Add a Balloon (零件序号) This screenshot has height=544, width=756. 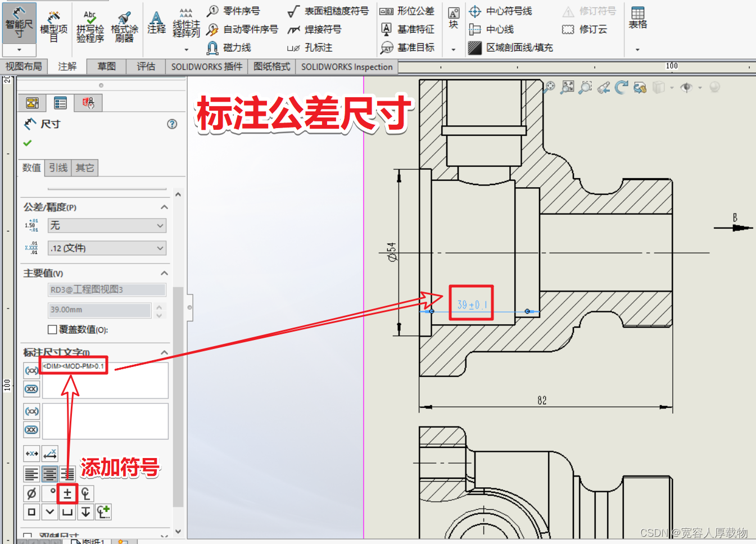(233, 11)
